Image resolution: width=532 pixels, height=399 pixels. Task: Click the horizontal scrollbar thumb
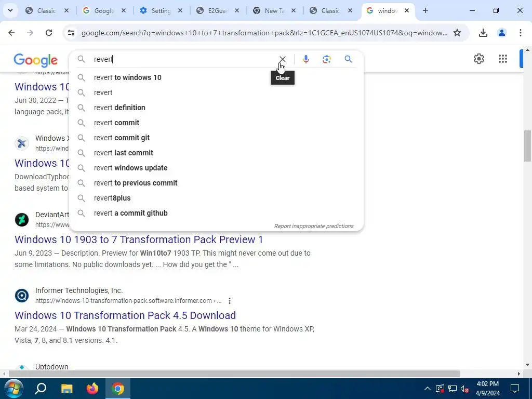point(234,374)
